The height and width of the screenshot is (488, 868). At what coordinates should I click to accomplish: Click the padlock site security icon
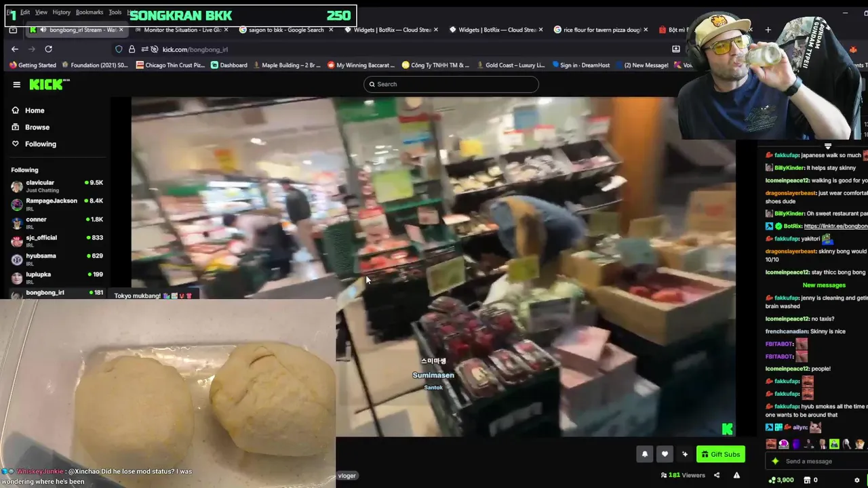[x=132, y=49]
